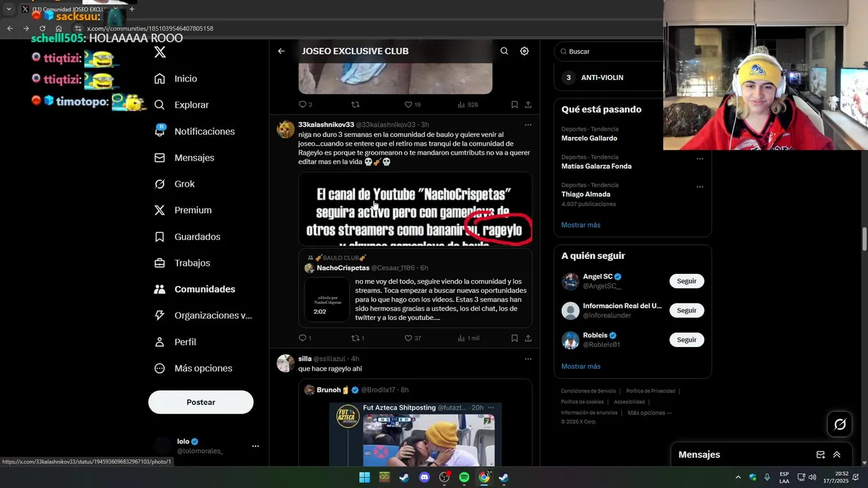Open Explorar in sidebar
Image resolution: width=868 pixels, height=488 pixels.
point(181,105)
